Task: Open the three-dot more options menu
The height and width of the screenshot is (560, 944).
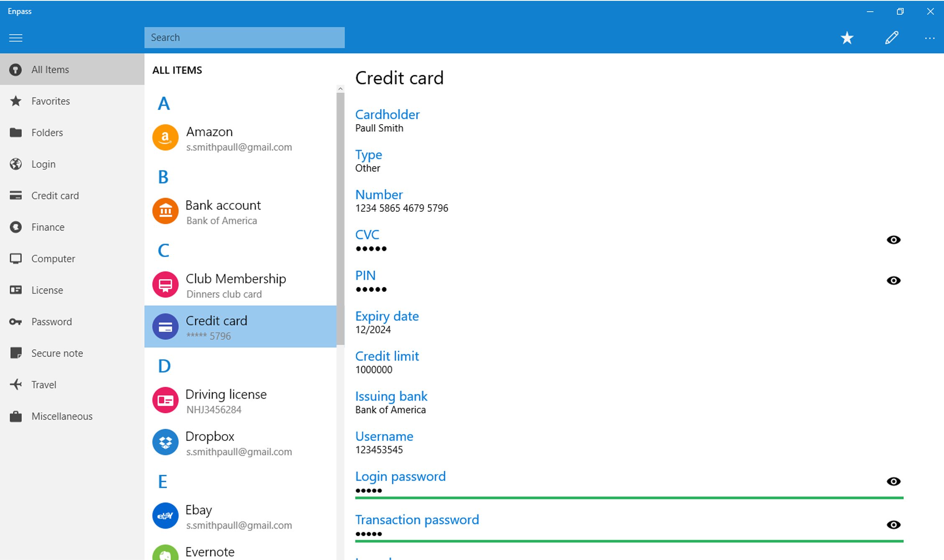Action: tap(929, 38)
